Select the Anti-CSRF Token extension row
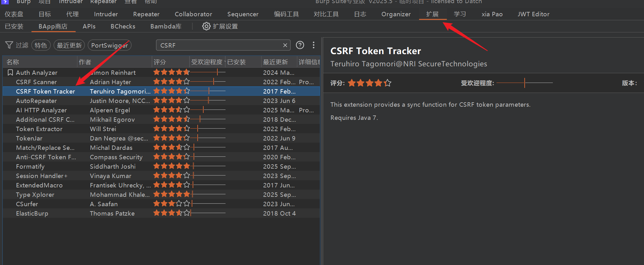This screenshot has height=265, width=644. point(46,157)
